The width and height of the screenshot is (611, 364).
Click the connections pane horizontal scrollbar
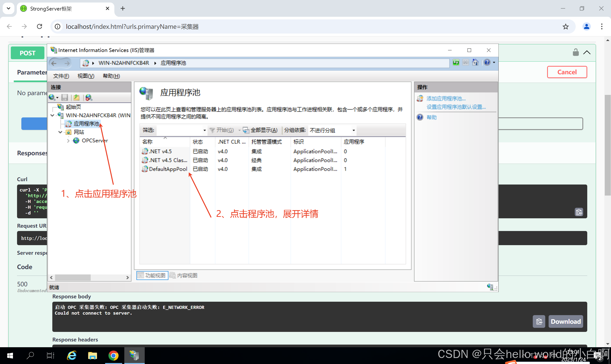point(73,277)
